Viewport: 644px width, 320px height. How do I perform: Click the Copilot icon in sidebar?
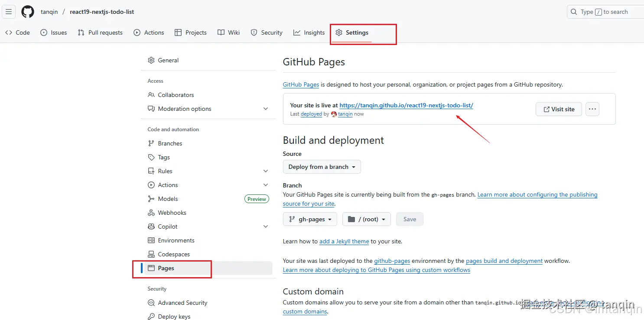point(151,226)
